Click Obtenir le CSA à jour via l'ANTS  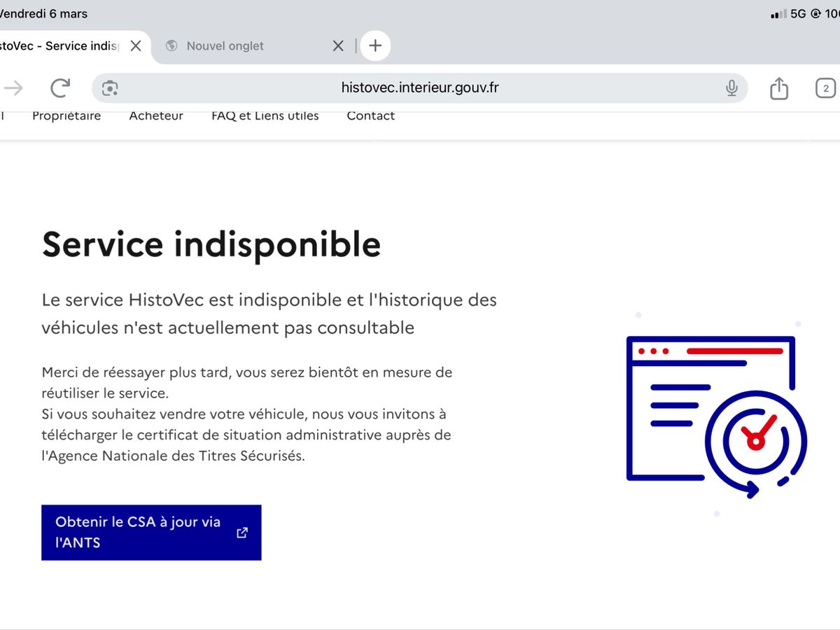click(151, 533)
